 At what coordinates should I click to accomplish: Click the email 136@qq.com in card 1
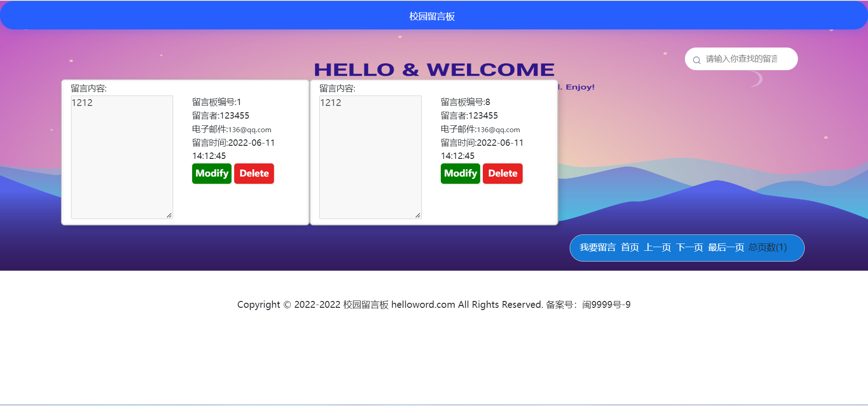point(250,130)
